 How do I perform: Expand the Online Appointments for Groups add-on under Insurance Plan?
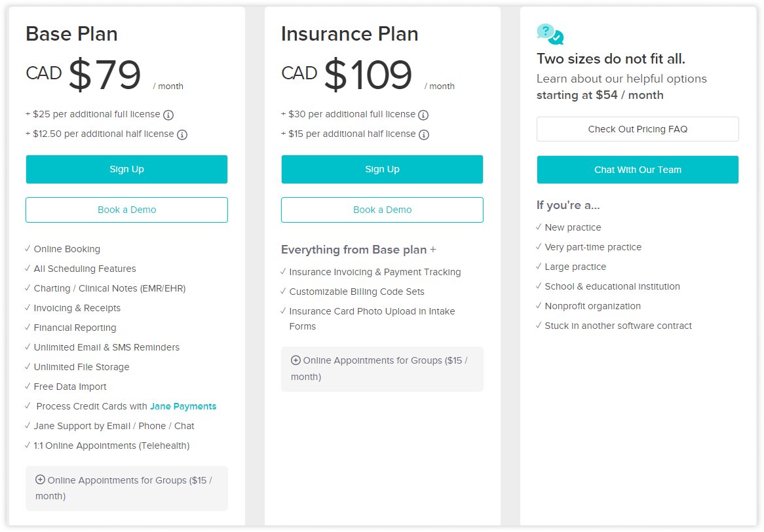(382, 369)
